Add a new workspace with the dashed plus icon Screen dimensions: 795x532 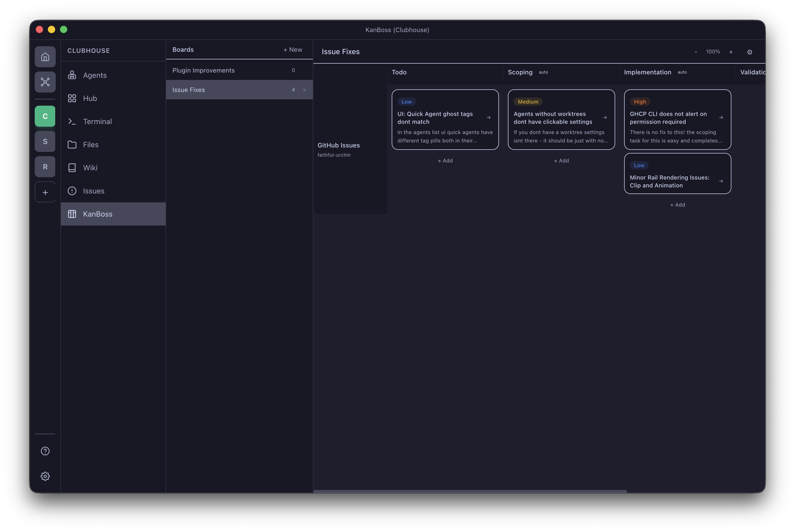pyautogui.click(x=45, y=192)
